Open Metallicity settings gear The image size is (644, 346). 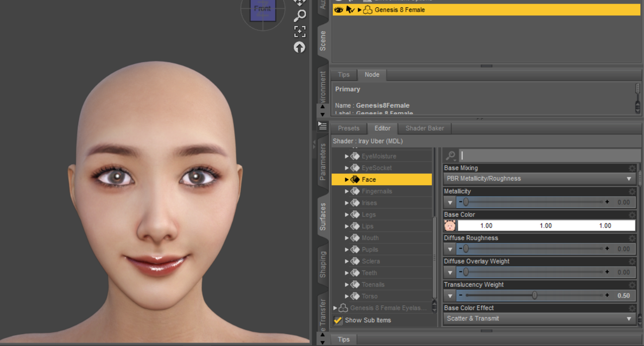(632, 191)
